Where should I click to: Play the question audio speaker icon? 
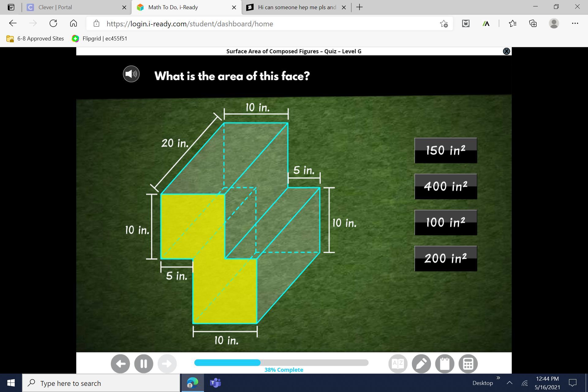point(131,74)
